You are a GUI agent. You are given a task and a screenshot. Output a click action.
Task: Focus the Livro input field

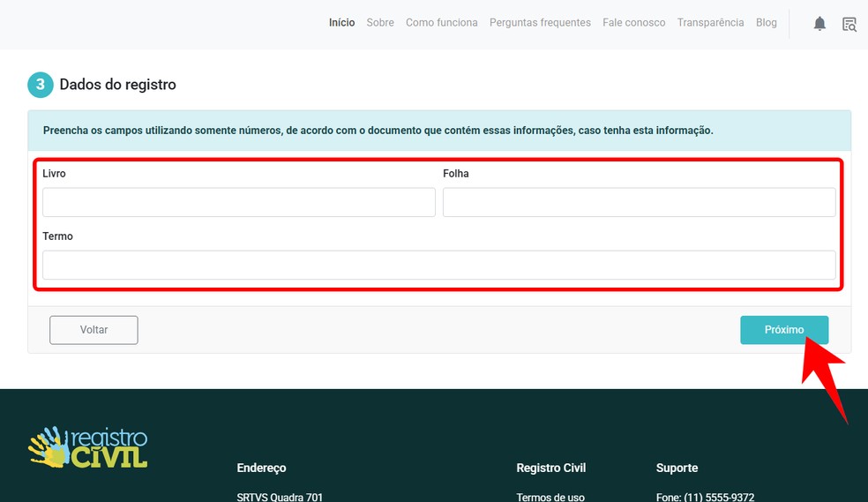coord(238,202)
